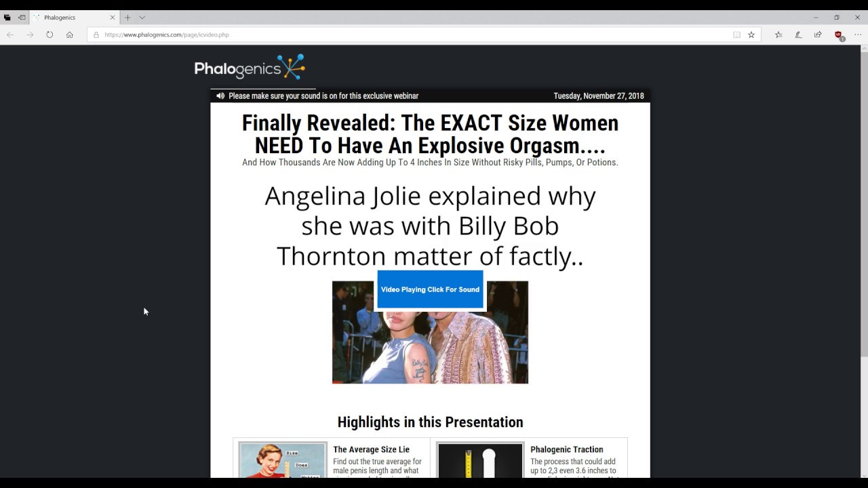
Task: Open a new tab
Action: tap(127, 18)
